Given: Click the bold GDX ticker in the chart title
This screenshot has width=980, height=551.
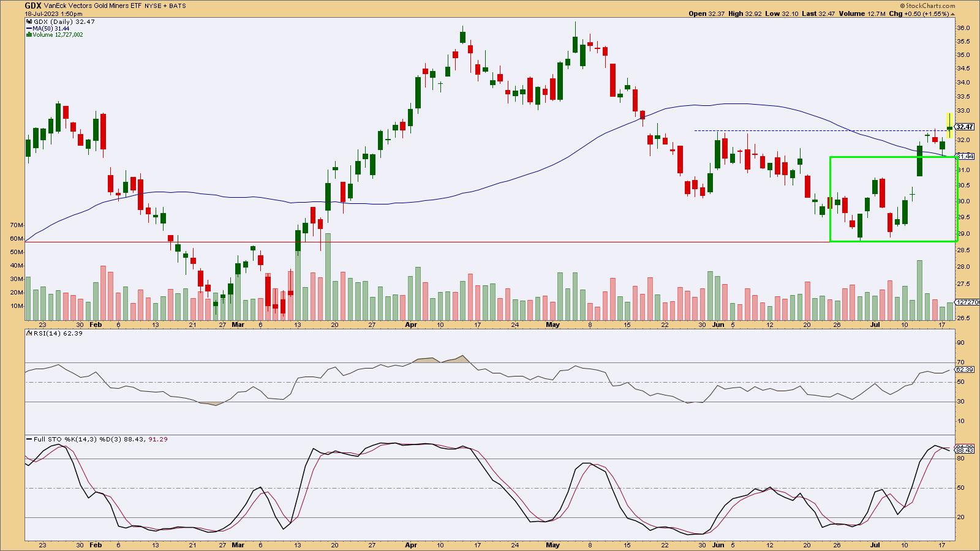Looking at the screenshot, I should point(32,6).
